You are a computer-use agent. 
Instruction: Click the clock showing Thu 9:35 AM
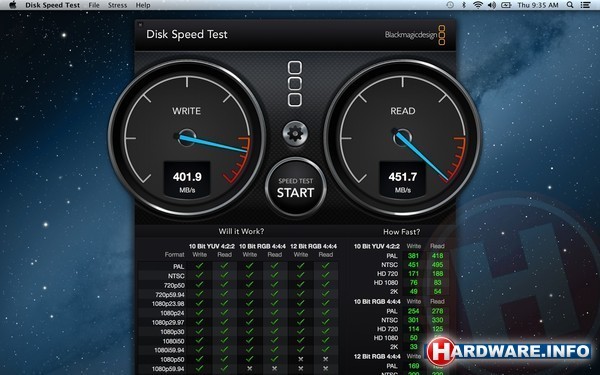point(538,5)
